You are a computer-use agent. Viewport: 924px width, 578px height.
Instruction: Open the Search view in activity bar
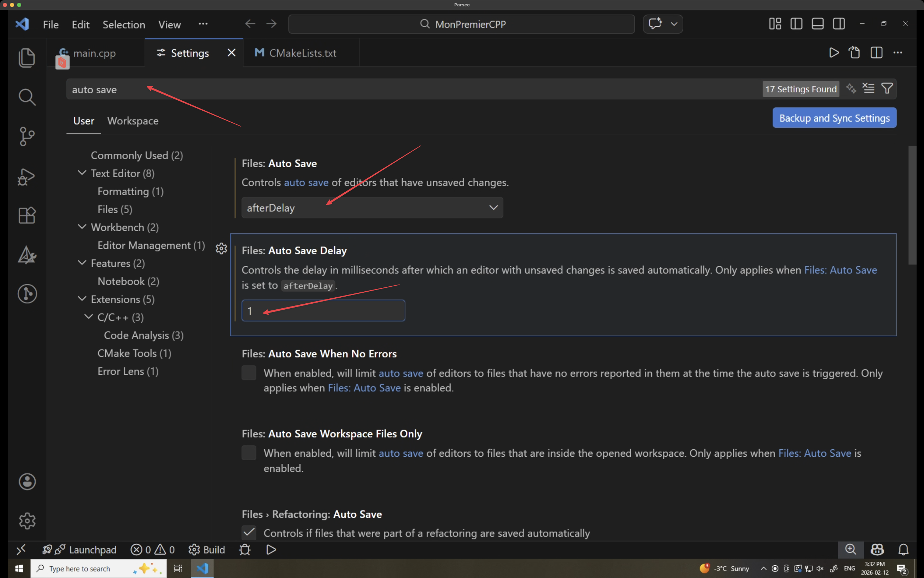[27, 97]
